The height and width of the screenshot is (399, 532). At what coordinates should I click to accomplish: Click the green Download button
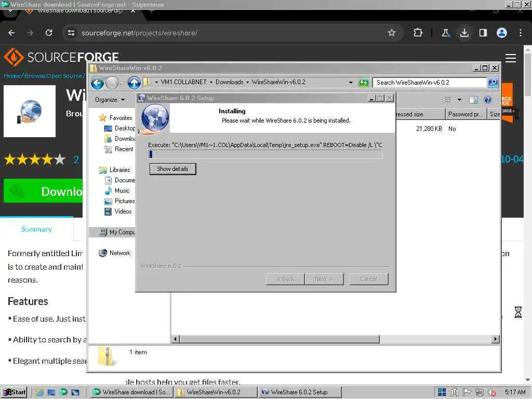pos(43,191)
